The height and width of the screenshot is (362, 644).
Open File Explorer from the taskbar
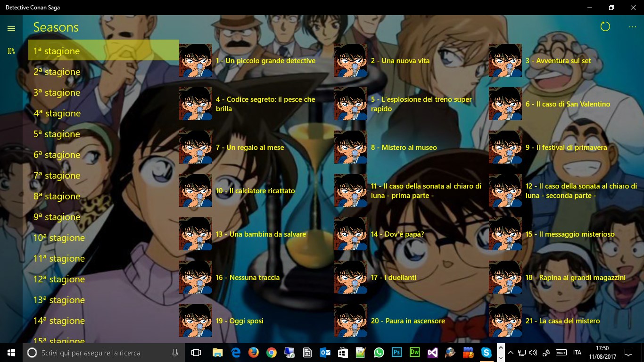point(217,353)
